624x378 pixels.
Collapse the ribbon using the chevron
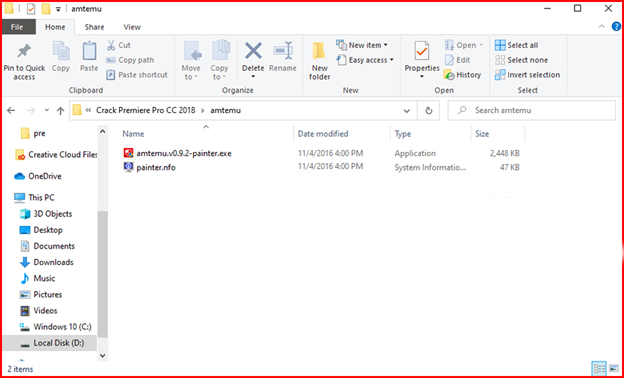[x=601, y=27]
